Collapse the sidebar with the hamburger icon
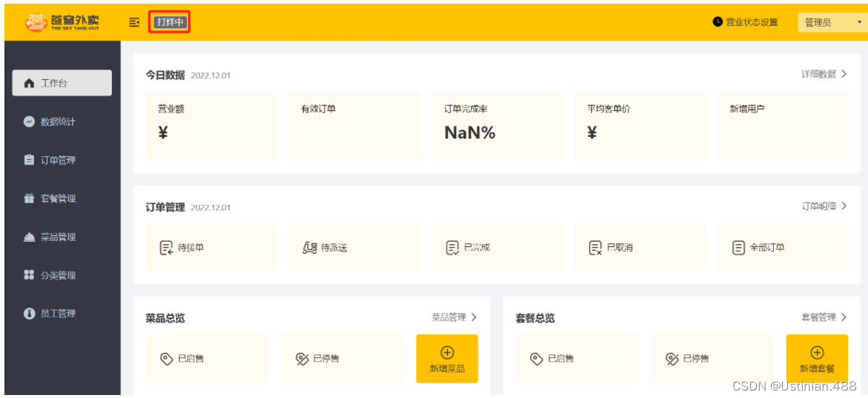Image resolution: width=868 pixels, height=398 pixels. click(x=134, y=22)
